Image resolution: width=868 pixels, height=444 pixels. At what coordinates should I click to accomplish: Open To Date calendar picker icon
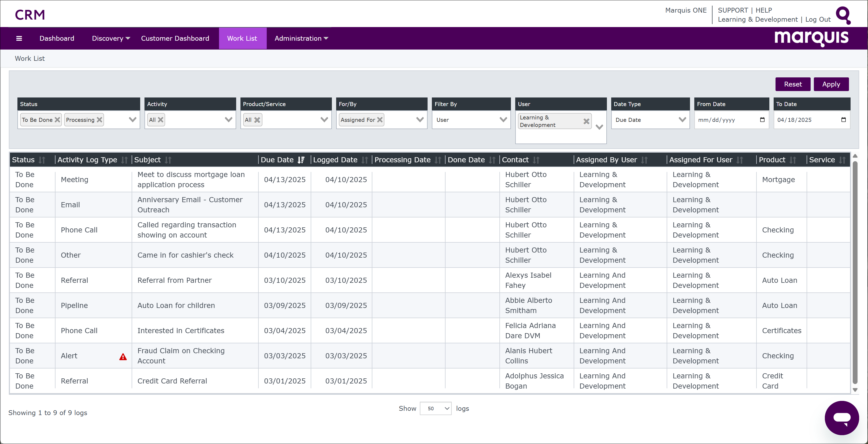point(843,120)
